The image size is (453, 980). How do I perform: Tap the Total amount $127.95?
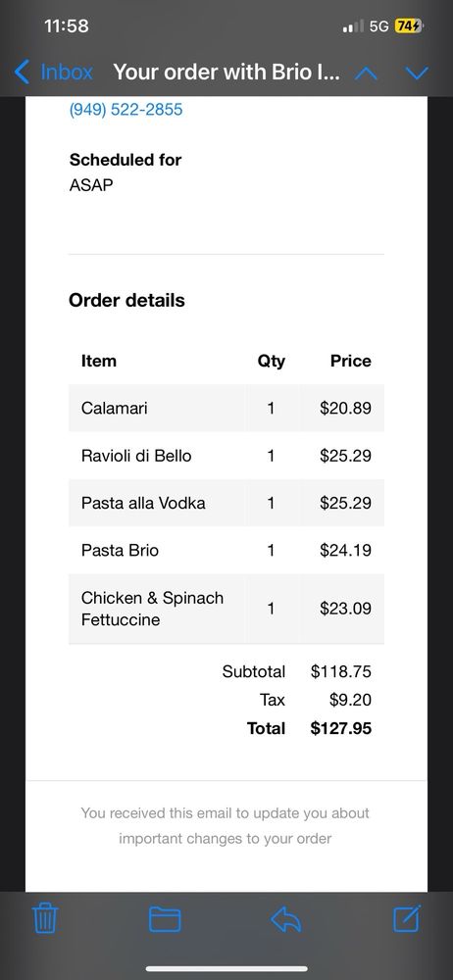click(341, 729)
